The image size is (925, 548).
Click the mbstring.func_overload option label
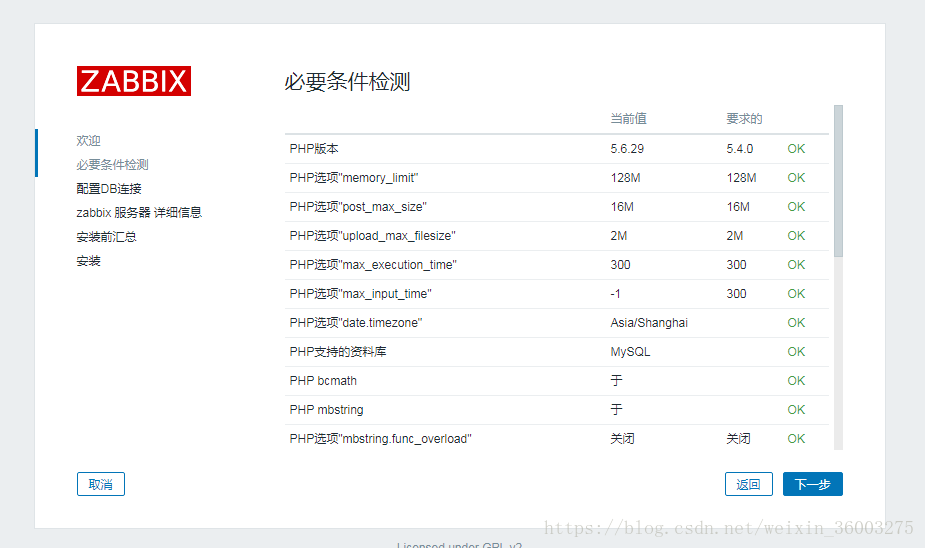tap(381, 438)
